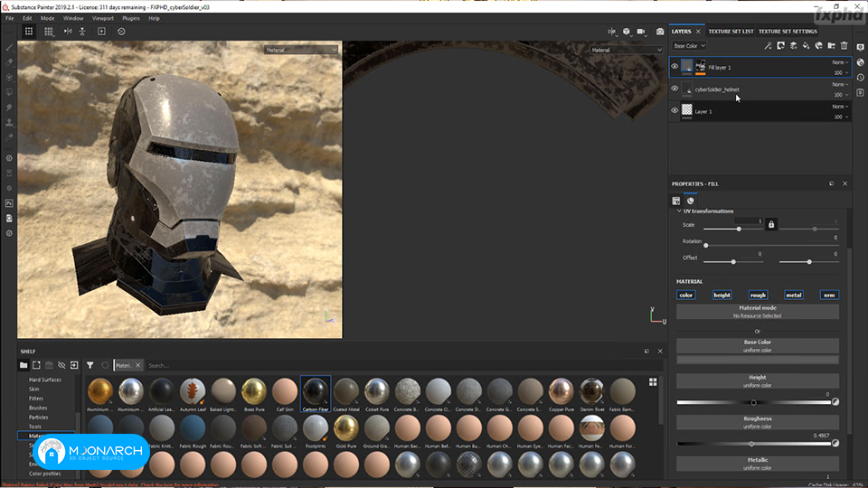Open the Base Color channel dropdown

689,46
